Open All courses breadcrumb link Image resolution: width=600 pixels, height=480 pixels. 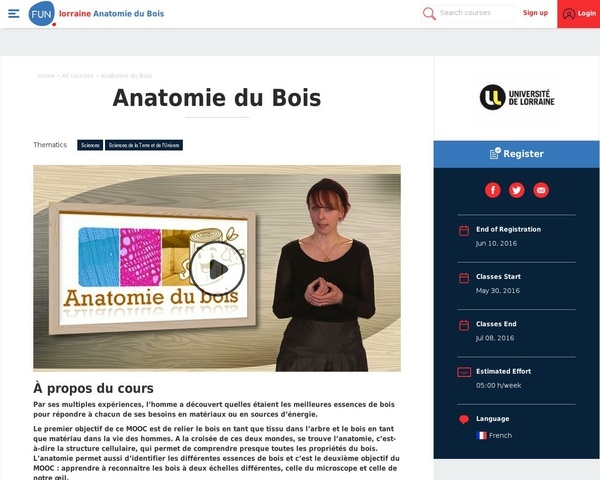tap(77, 76)
